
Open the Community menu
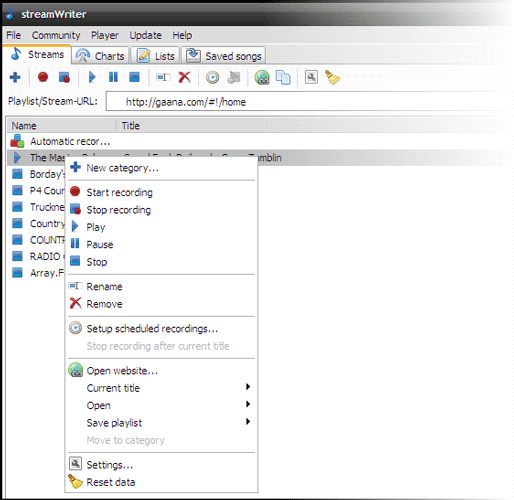click(x=56, y=35)
